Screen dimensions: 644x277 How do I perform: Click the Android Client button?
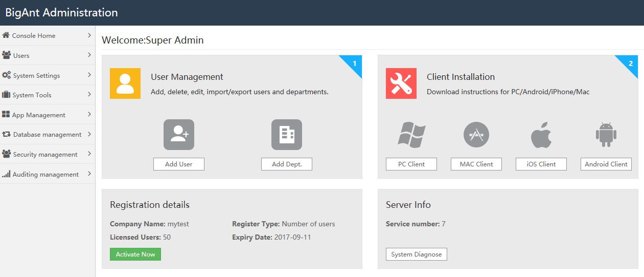click(x=606, y=164)
